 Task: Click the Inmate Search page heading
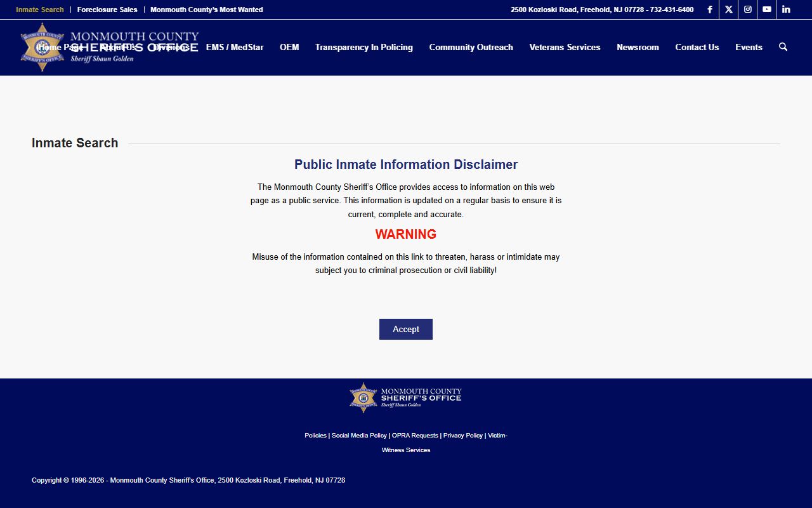click(x=75, y=143)
